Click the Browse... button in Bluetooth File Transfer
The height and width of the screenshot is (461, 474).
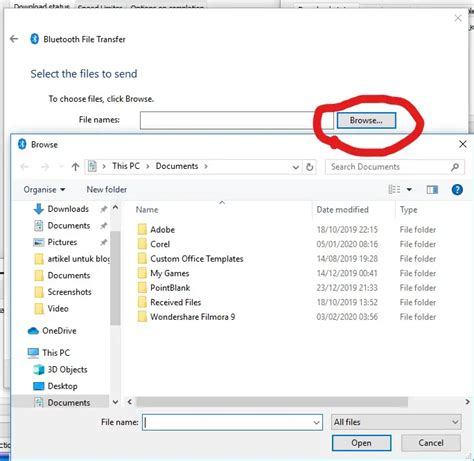[366, 120]
